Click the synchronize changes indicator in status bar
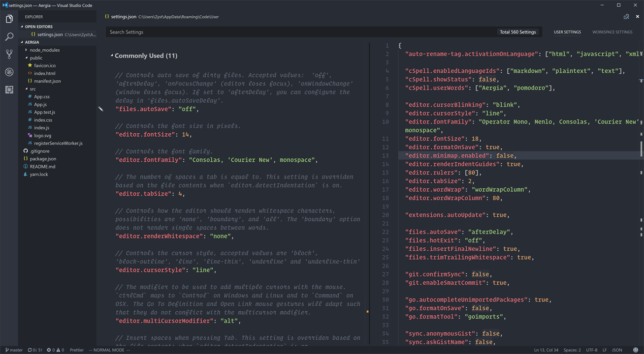This screenshot has width=644, height=354. (35, 350)
